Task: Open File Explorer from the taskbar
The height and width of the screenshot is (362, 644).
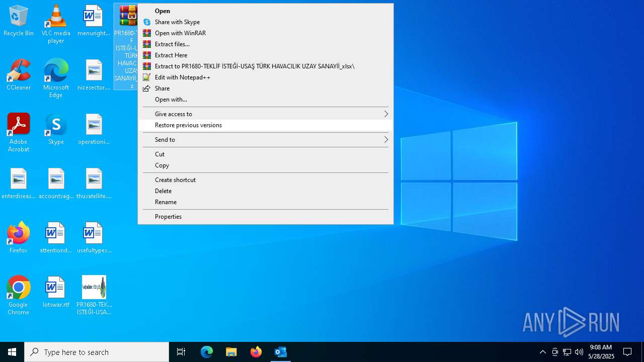Action: coord(231,352)
